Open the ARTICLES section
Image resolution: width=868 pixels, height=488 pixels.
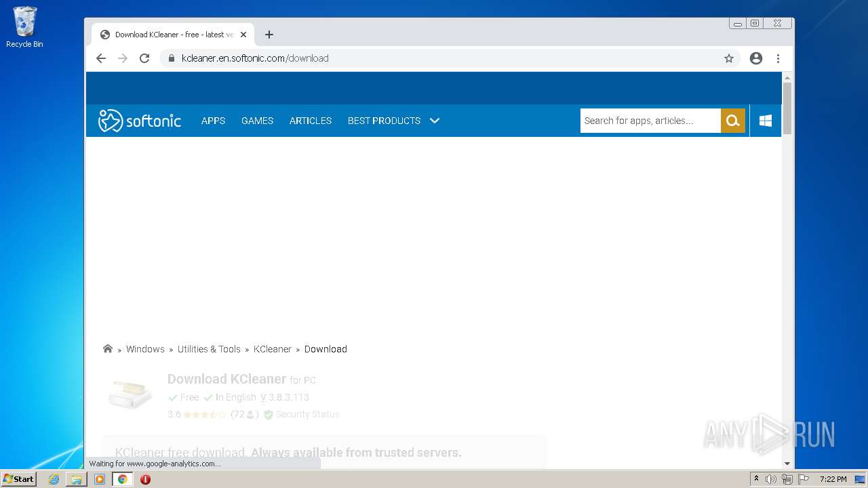[x=311, y=121]
